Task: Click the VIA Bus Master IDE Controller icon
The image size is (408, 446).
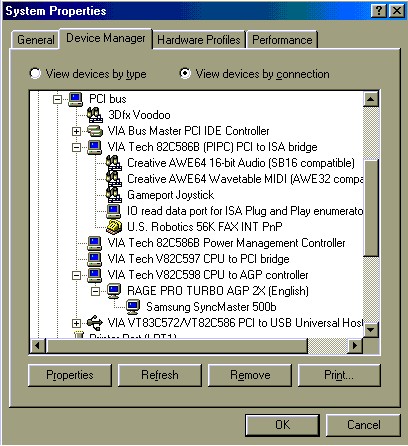Action: pos(95,131)
